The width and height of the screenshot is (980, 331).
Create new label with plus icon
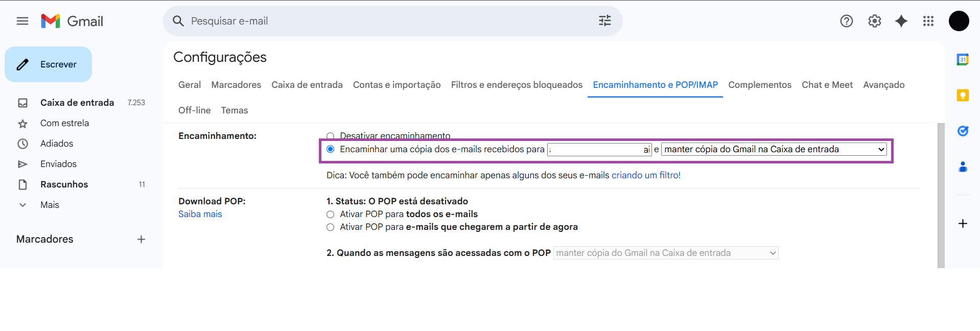pyautogui.click(x=141, y=240)
